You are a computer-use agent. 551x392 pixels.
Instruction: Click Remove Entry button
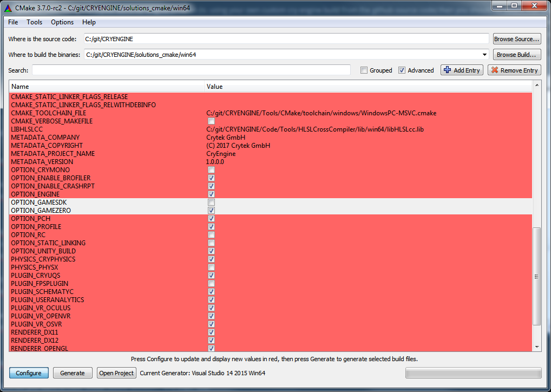pyautogui.click(x=514, y=70)
